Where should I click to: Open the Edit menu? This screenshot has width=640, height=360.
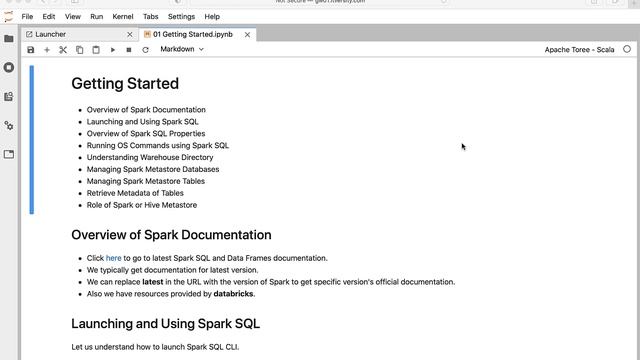coord(49,17)
